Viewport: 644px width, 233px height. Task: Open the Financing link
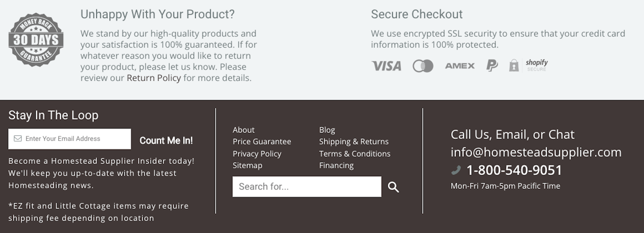(x=336, y=165)
